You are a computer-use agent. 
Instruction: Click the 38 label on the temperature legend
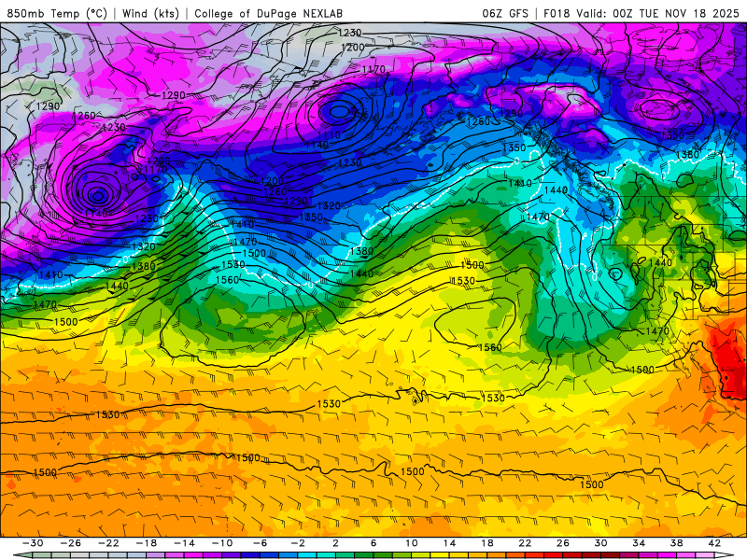[676, 543]
